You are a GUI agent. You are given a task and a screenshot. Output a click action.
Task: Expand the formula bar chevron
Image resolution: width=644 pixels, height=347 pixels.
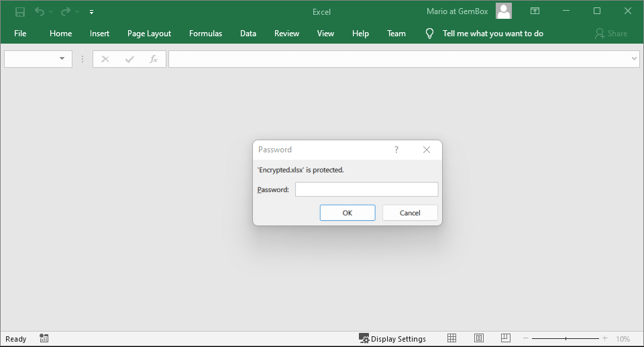pyautogui.click(x=635, y=59)
